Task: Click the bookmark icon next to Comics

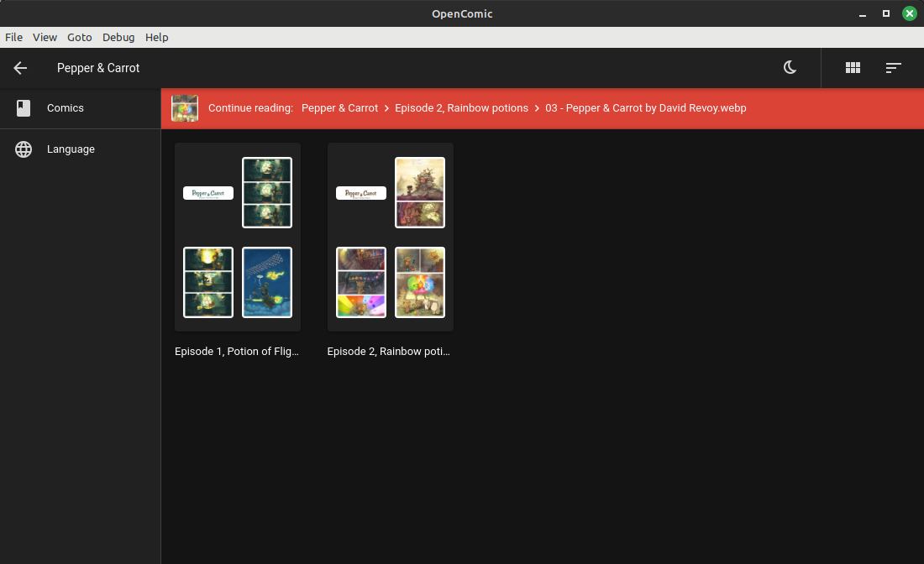Action: [x=24, y=107]
